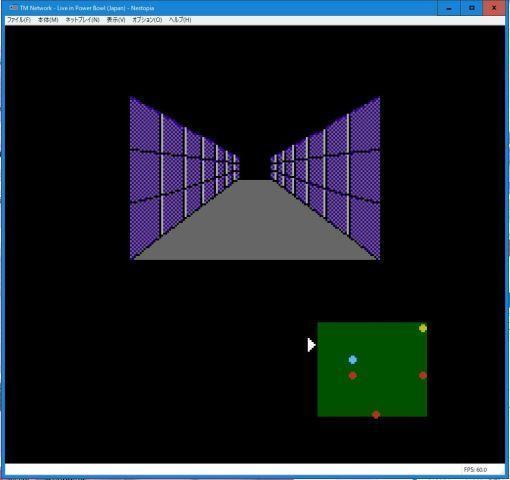Open the 本体(M) menu

pyautogui.click(x=48, y=20)
